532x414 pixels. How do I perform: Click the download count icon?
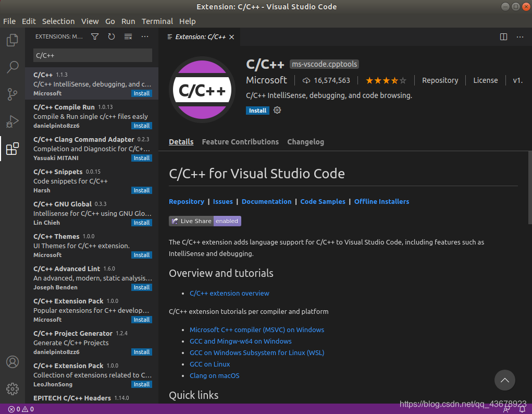click(x=306, y=80)
